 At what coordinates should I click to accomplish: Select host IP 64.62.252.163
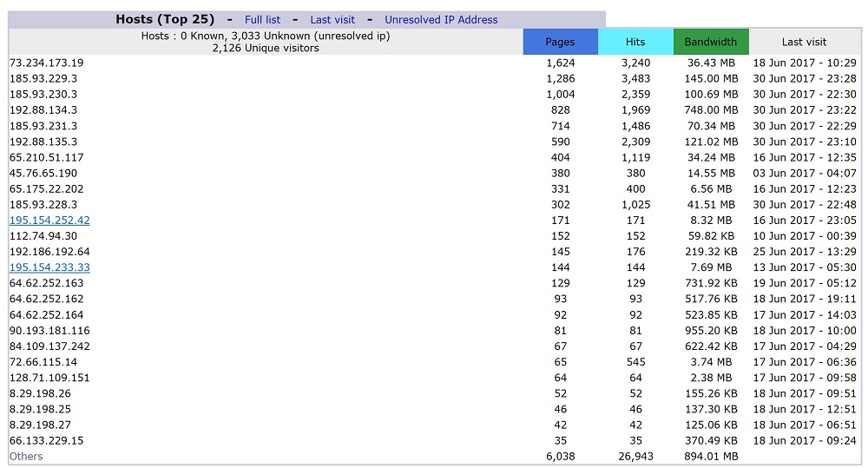pos(47,283)
